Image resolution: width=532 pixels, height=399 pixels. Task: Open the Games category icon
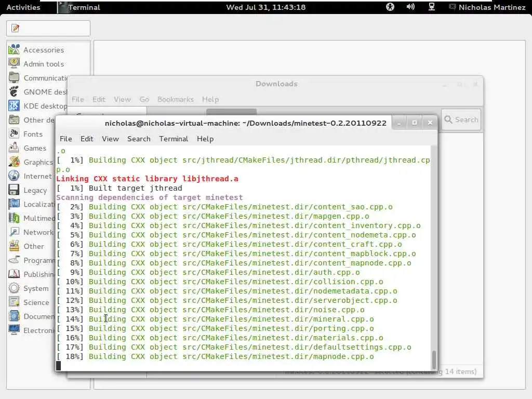click(x=14, y=148)
